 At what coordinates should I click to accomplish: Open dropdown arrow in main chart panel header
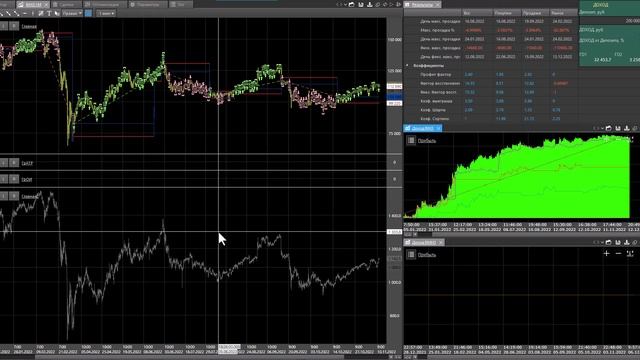(345, 4)
